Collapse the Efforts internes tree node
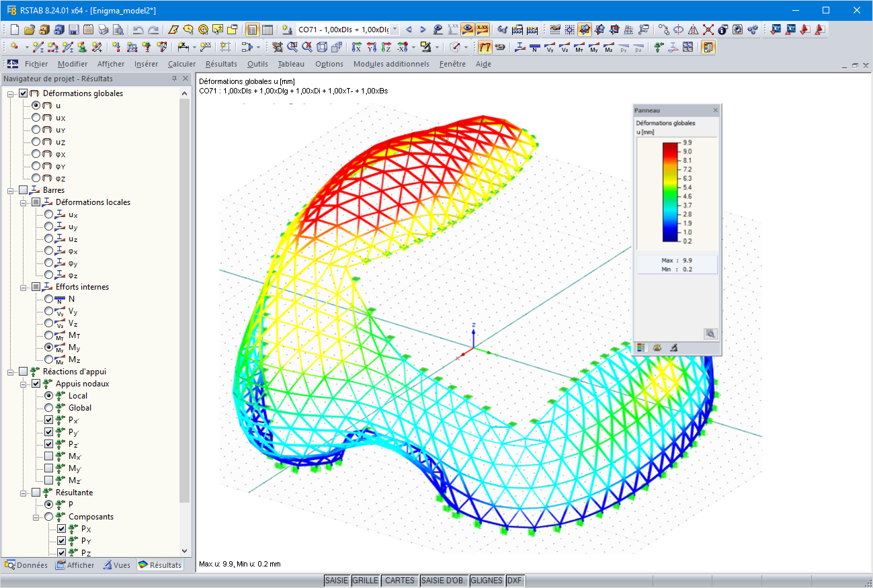 (24, 287)
